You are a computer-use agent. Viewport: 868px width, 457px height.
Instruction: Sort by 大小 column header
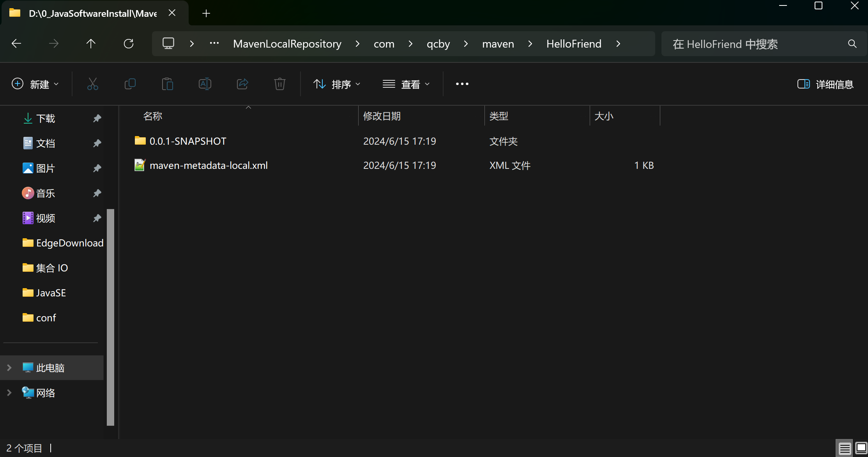tap(604, 116)
